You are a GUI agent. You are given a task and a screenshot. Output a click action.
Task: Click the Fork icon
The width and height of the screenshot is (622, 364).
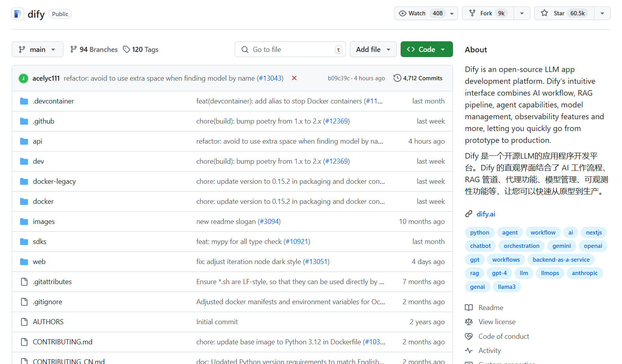pyautogui.click(x=472, y=13)
